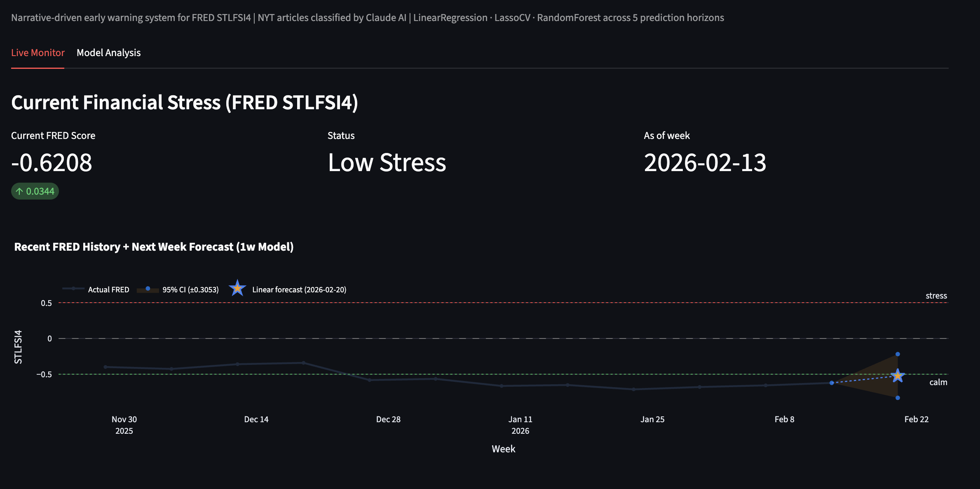Click the Actual FRED line legend icon
The width and height of the screenshot is (980, 489).
click(73, 289)
